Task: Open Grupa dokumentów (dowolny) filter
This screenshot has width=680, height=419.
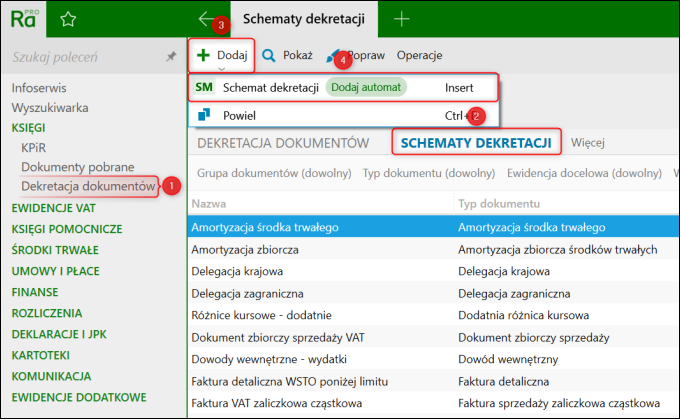Action: (x=274, y=173)
